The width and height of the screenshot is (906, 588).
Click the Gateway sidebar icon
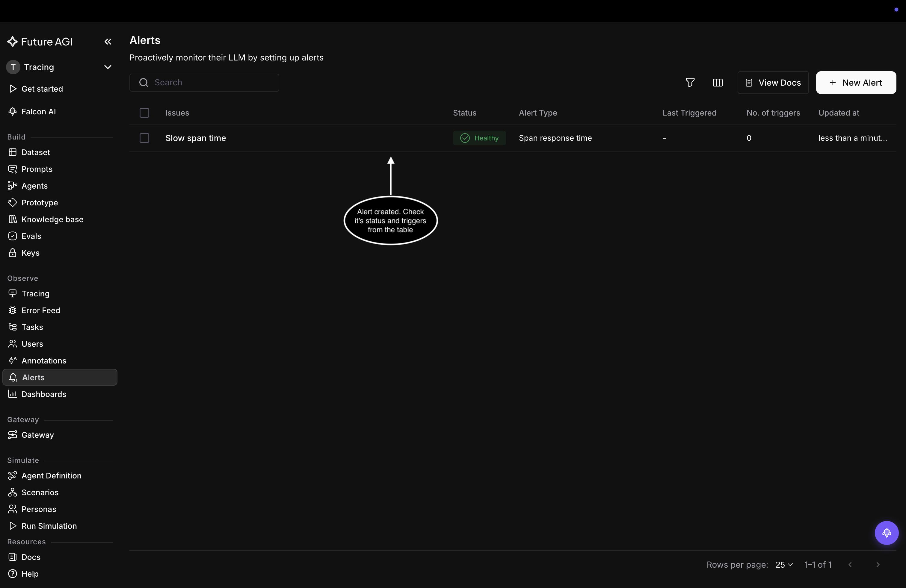(13, 435)
